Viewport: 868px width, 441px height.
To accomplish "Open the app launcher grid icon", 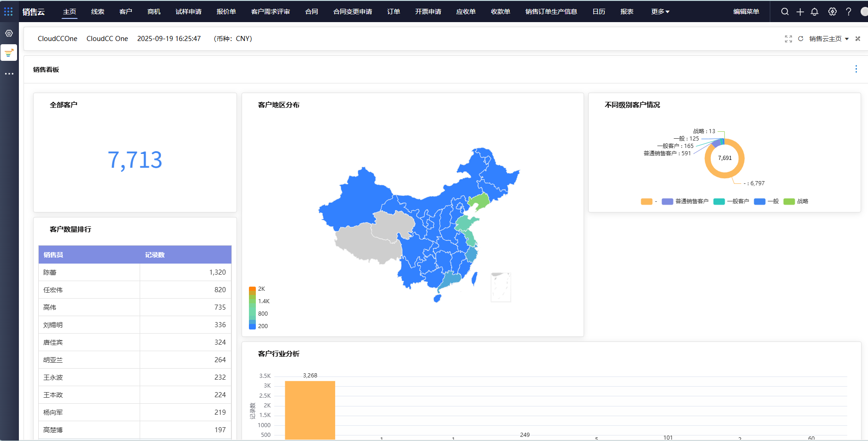I will pos(8,11).
